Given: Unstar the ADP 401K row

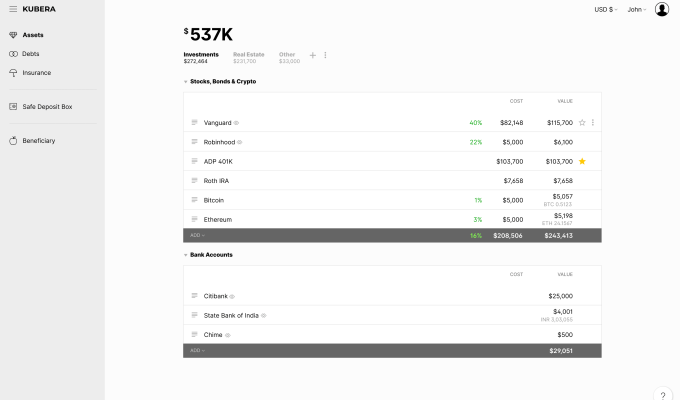Looking at the screenshot, I should pos(582,161).
